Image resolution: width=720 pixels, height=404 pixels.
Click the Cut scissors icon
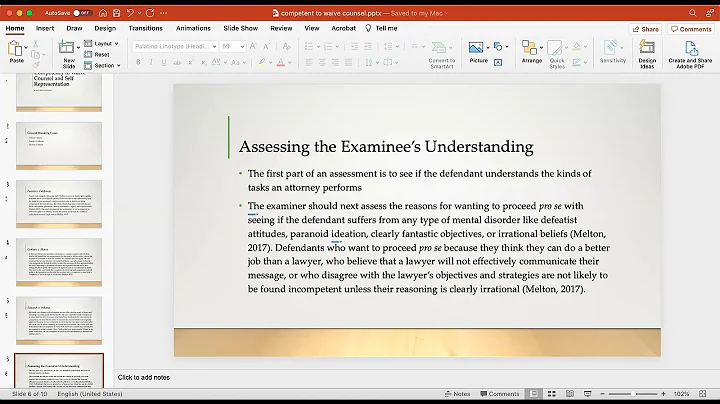point(35,44)
